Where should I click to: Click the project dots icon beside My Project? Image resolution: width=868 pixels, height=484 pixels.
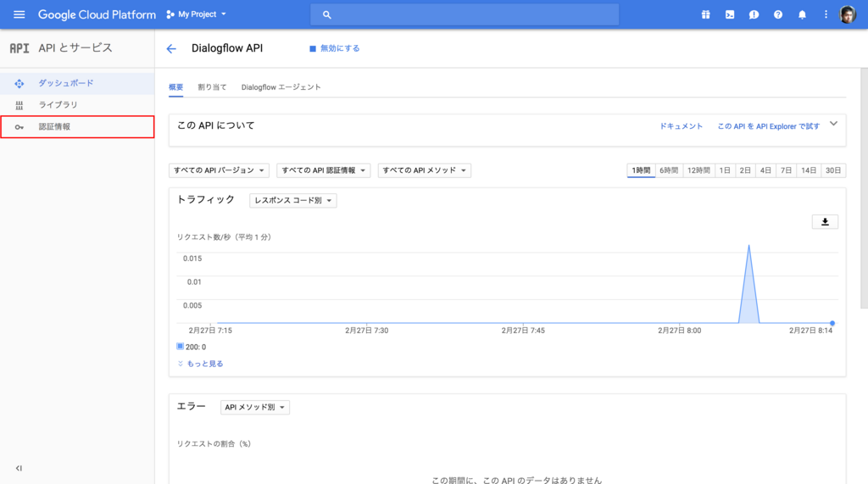pos(170,15)
